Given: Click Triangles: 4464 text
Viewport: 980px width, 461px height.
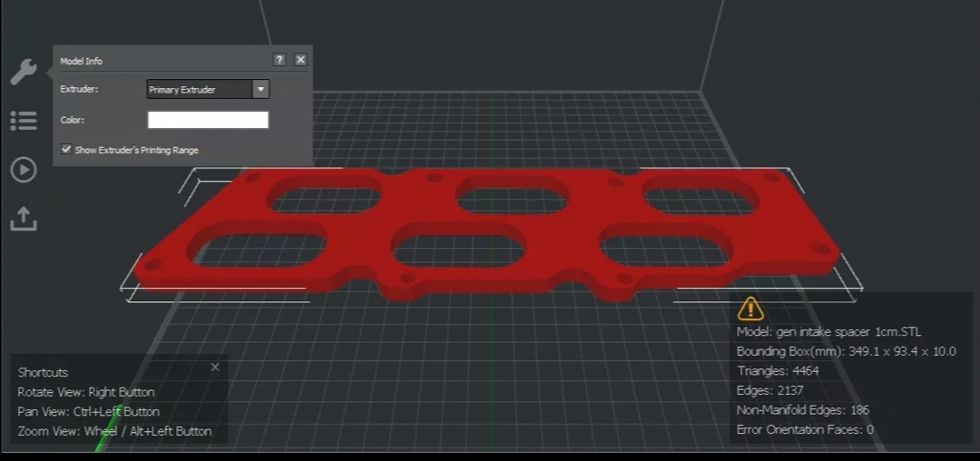Looking at the screenshot, I should click(778, 371).
